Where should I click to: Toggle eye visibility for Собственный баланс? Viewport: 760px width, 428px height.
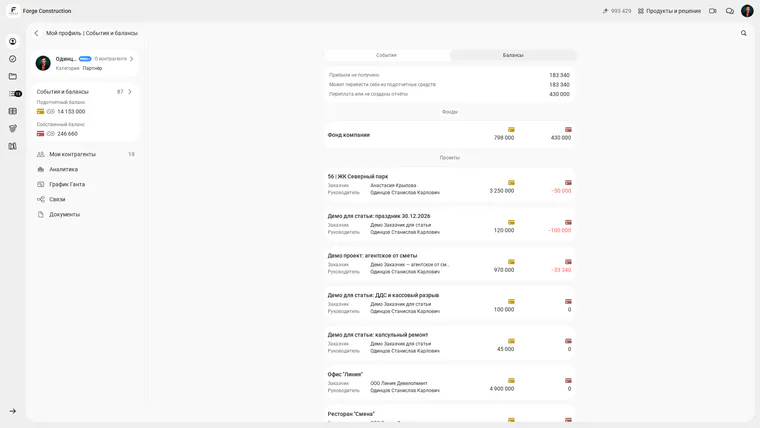tap(50, 134)
